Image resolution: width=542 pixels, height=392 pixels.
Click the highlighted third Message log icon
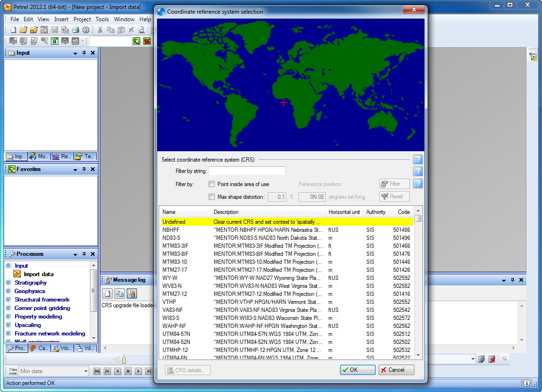point(131,294)
